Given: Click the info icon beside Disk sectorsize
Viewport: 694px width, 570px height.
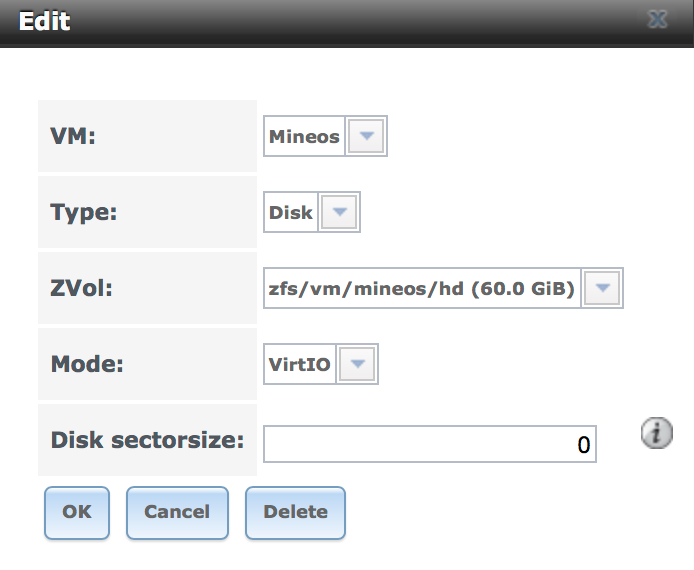Looking at the screenshot, I should point(656,433).
